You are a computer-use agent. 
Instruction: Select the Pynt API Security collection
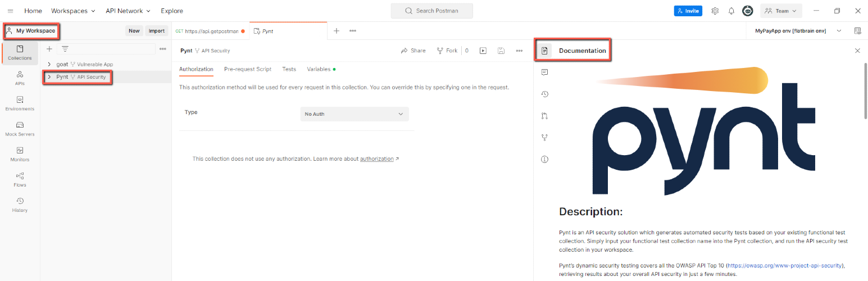click(81, 76)
